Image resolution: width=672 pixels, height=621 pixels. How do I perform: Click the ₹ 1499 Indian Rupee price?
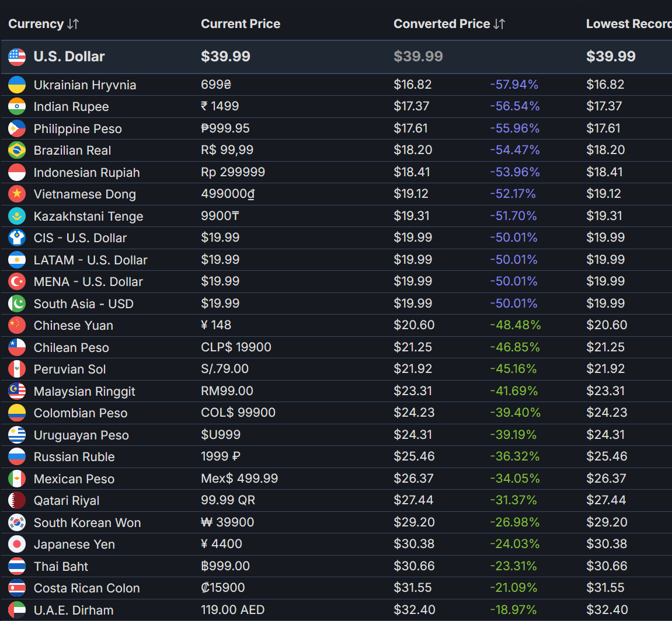[220, 106]
